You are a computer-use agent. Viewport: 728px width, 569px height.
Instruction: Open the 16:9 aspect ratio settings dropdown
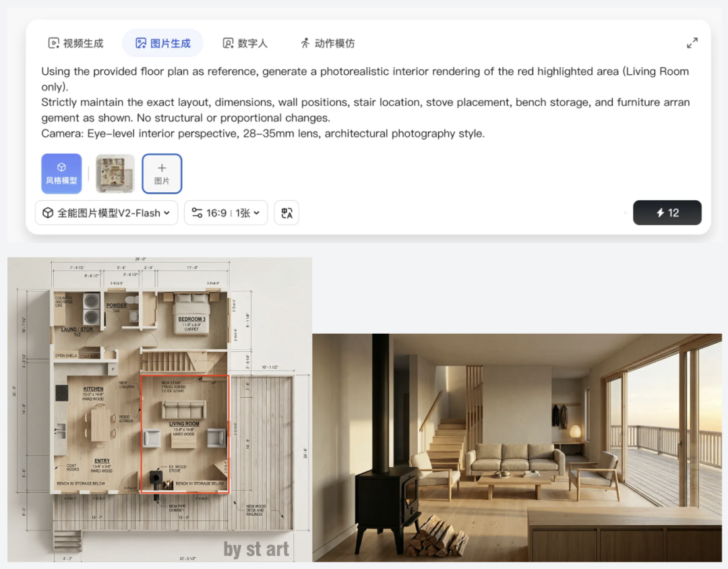[226, 213]
